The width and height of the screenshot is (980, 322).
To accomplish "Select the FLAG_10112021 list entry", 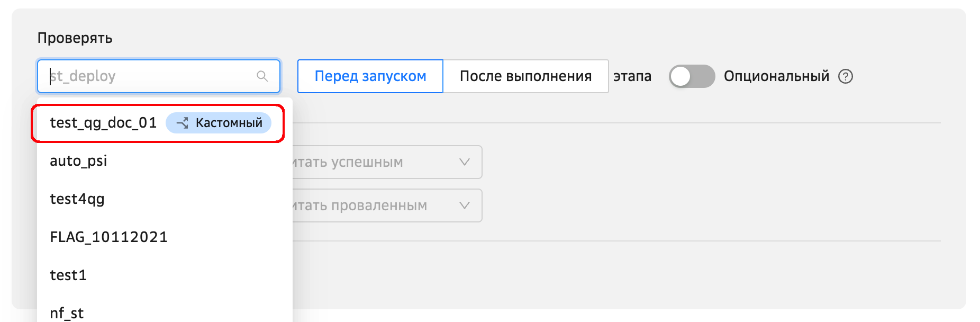I will point(108,237).
